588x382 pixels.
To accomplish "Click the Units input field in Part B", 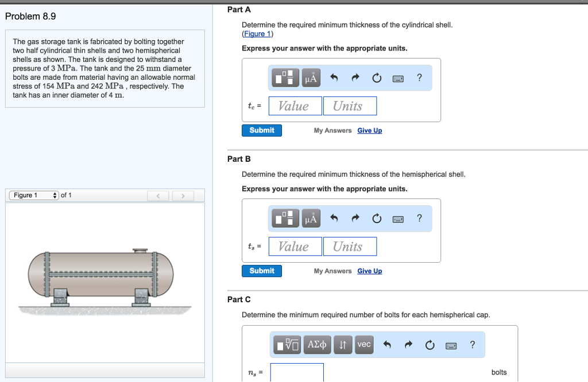I will point(350,246).
